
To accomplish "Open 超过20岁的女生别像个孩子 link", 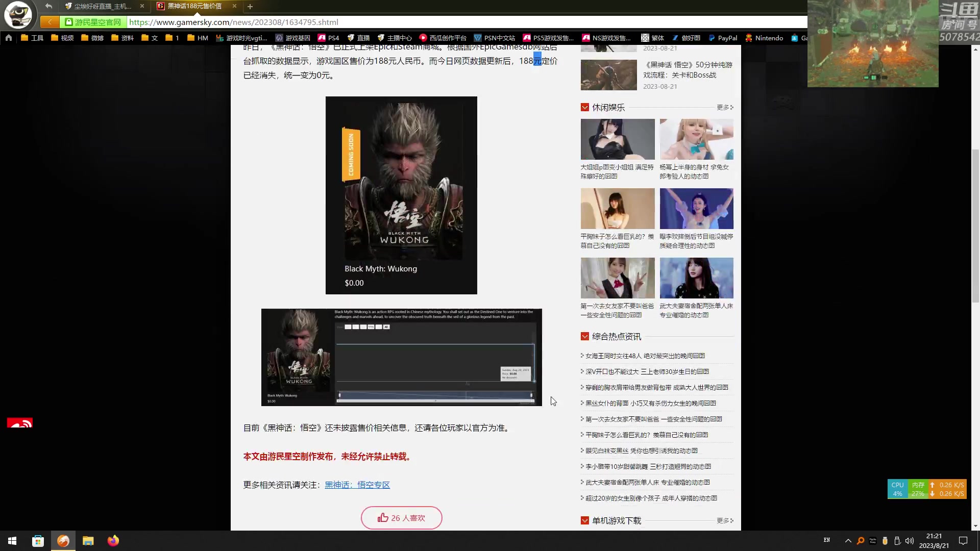I will point(651,498).
